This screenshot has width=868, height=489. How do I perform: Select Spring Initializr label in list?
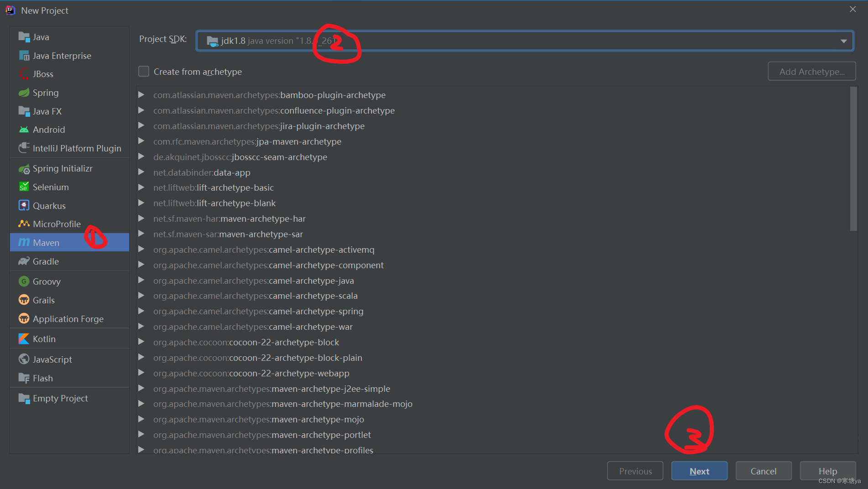[63, 169]
